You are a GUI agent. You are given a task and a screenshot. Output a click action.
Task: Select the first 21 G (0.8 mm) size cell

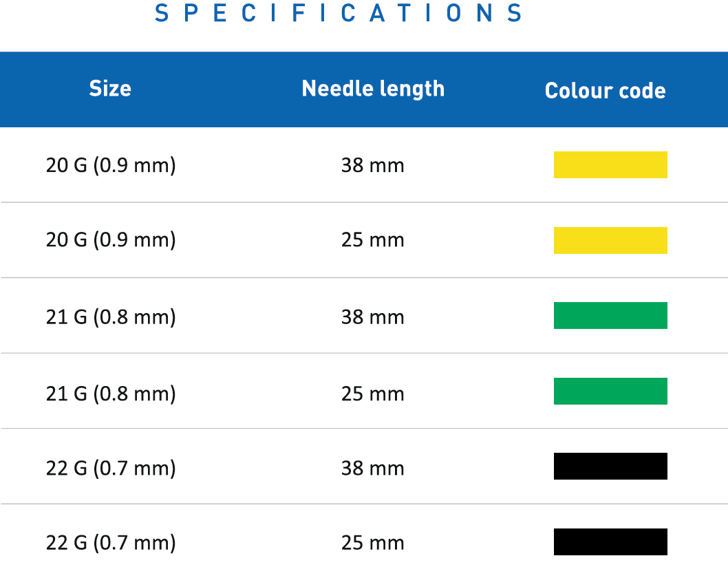pos(111,317)
